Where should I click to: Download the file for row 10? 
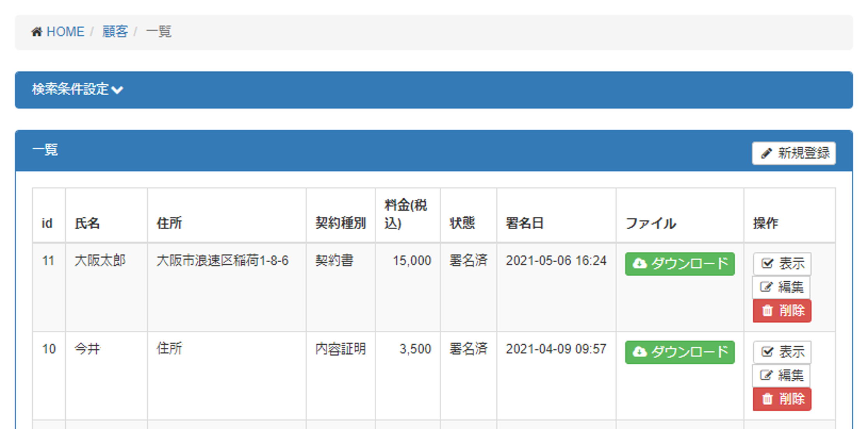tap(680, 352)
